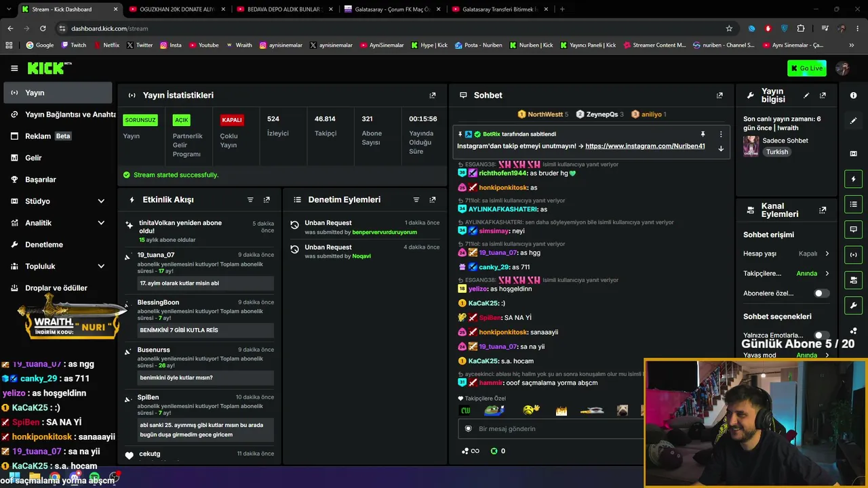Image resolution: width=868 pixels, height=488 pixels.
Task: Pop out the Yayın İstatistikleri panel
Action: pyautogui.click(x=433, y=96)
